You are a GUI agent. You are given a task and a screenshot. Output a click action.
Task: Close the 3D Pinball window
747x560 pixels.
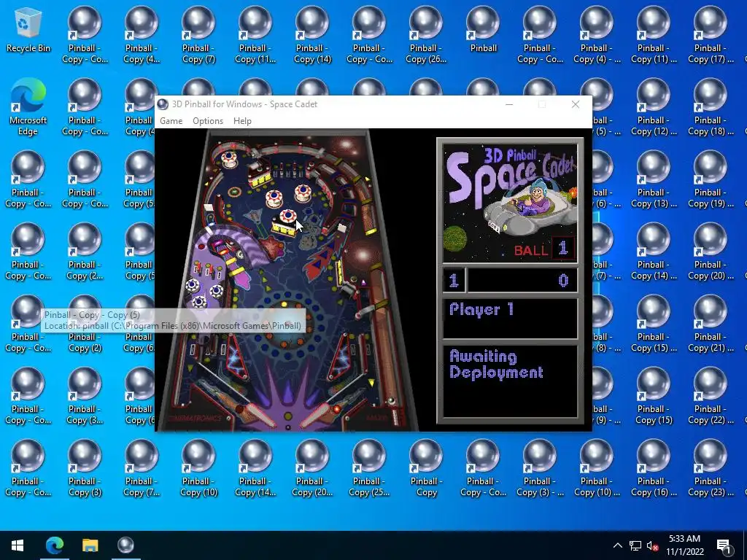[x=576, y=104]
